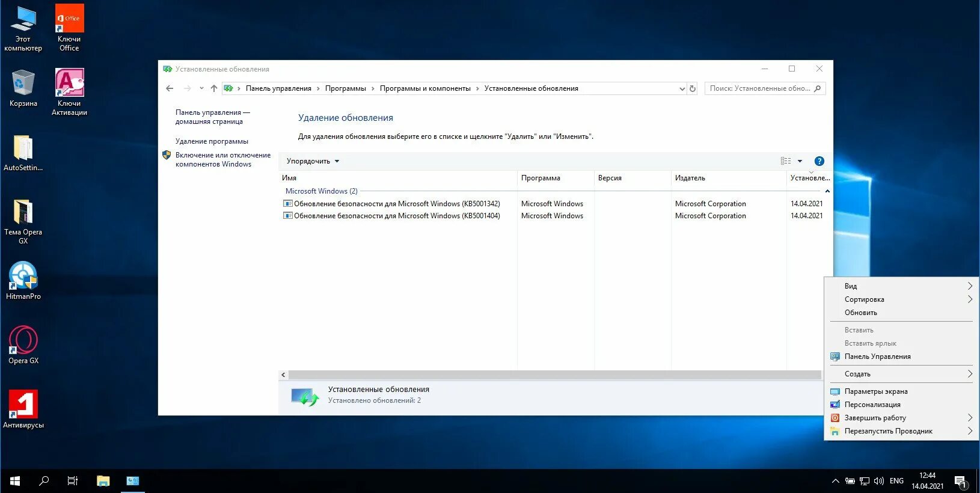
Task: Switch ENG input language indicator
Action: (896, 481)
